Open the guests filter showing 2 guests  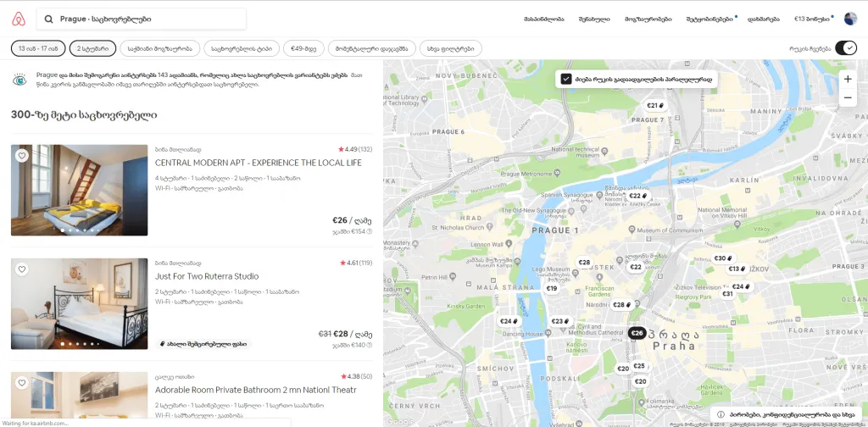coord(92,48)
